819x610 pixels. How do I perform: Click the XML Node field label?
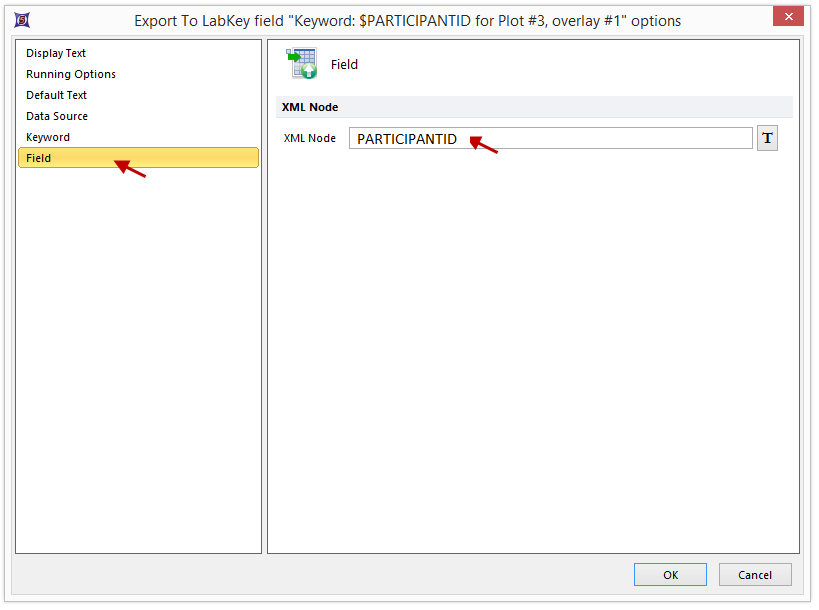[310, 138]
